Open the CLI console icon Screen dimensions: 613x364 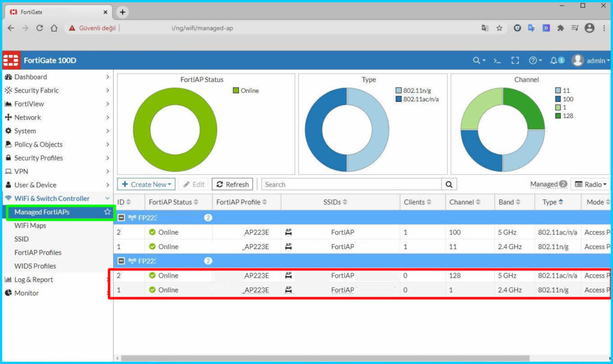pyautogui.click(x=497, y=60)
